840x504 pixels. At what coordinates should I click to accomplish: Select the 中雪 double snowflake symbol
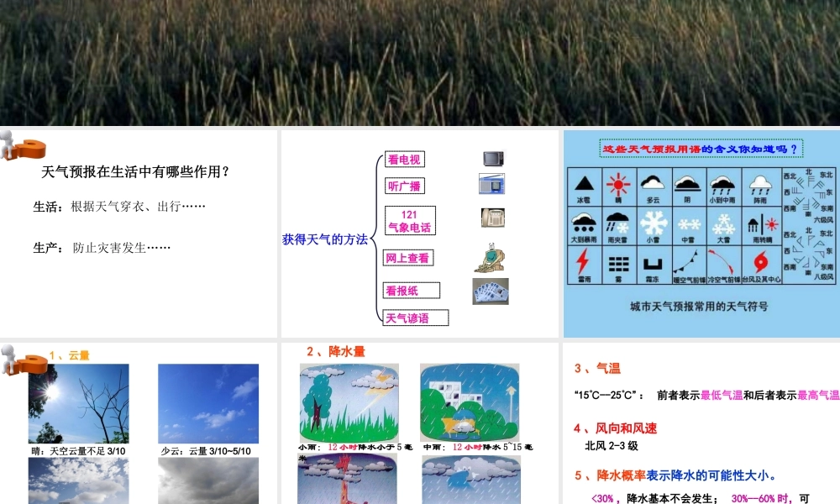689,224
